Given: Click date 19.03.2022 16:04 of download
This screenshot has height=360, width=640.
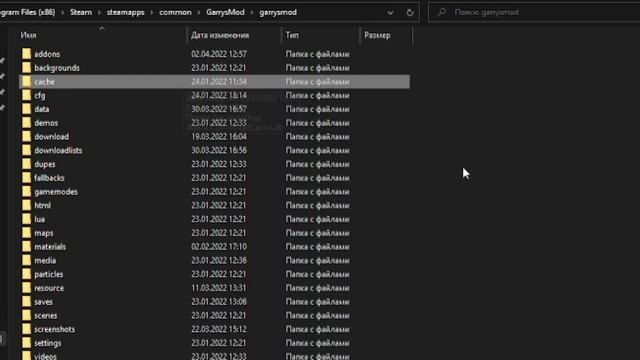Looking at the screenshot, I should (219, 137).
